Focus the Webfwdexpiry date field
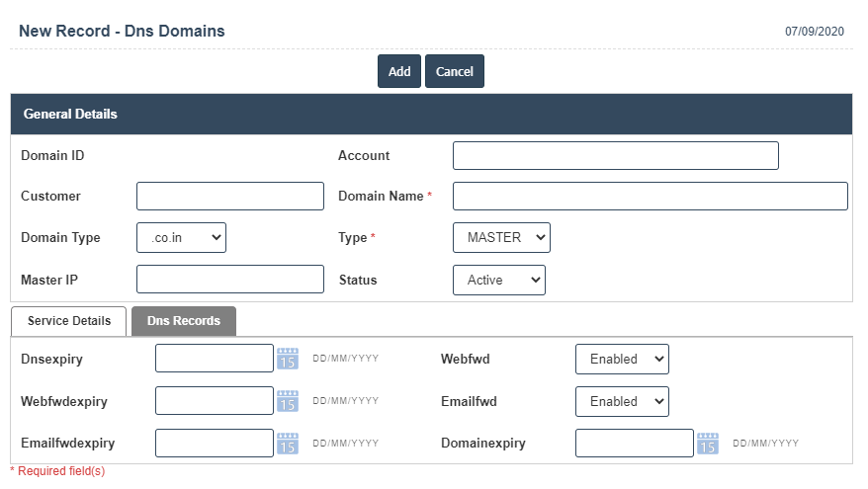Screen dimensions: 868x489 pos(215,401)
